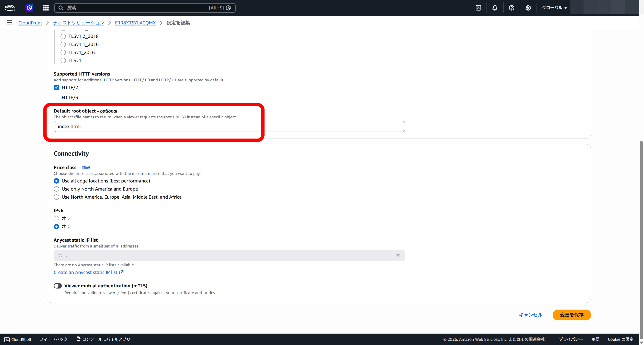Enable the HTTP/3 checkbox

pyautogui.click(x=56, y=97)
